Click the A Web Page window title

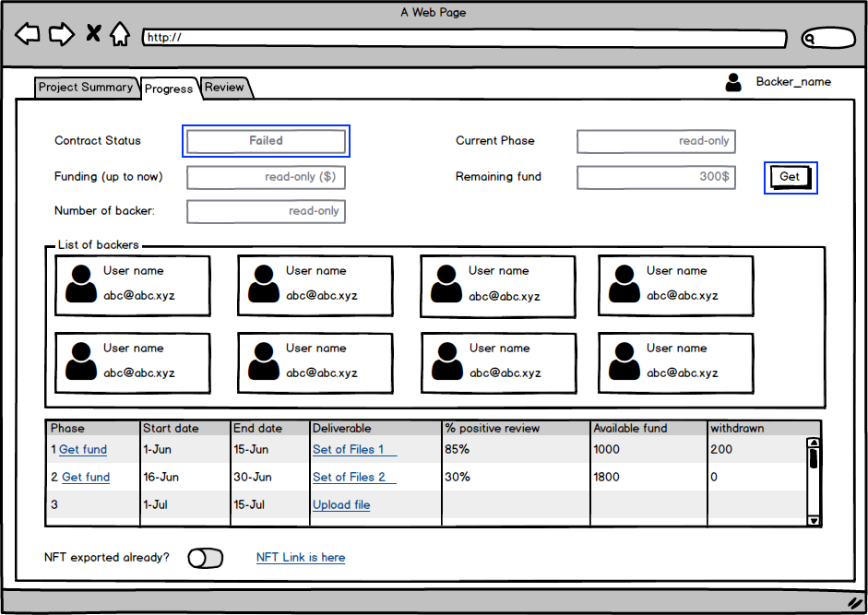434,12
